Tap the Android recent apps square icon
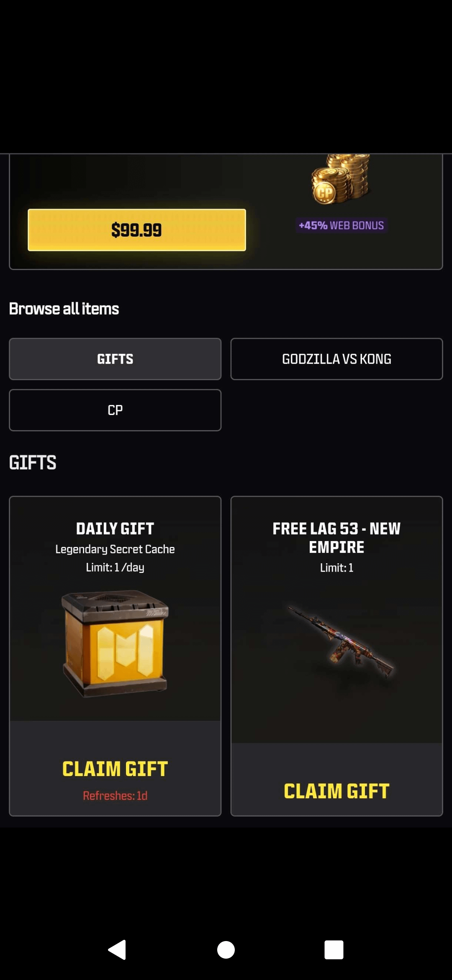The image size is (452, 980). pos(334,949)
